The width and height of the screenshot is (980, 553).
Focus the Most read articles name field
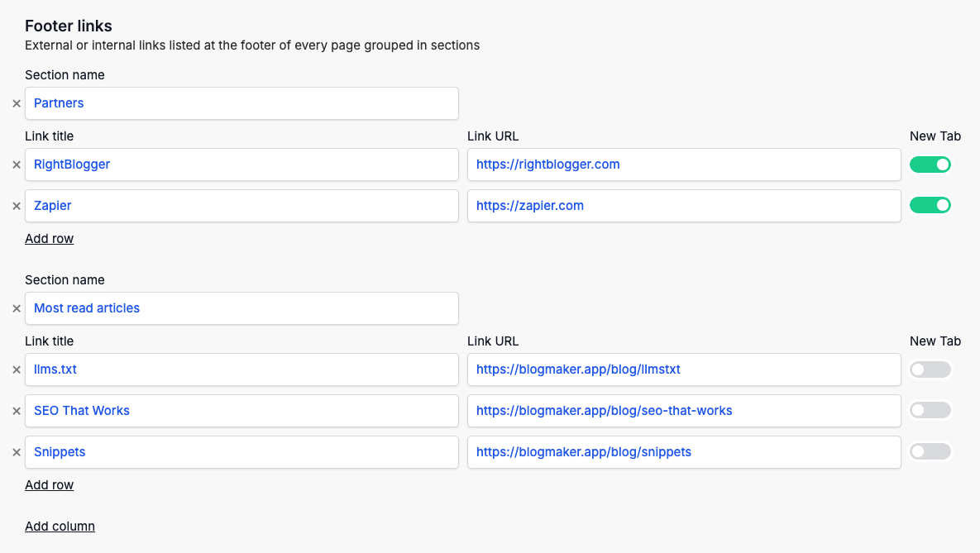(x=241, y=308)
